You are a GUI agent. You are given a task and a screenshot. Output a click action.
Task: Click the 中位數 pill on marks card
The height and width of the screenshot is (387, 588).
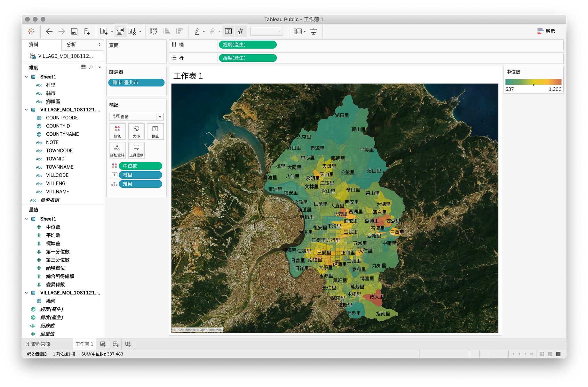coord(140,166)
